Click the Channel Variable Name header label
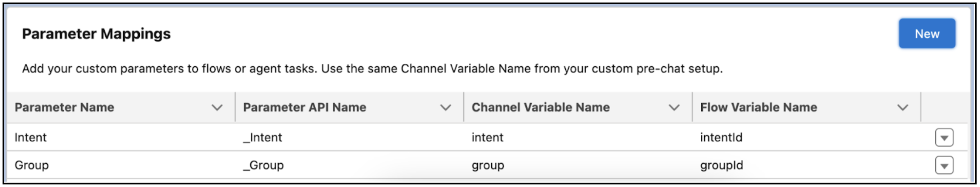Screen dimensions: 980x187 [x=541, y=107]
